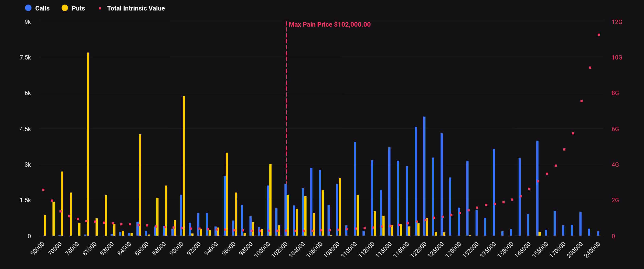Click the Max Pain Price $102,000.00 label

click(329, 25)
